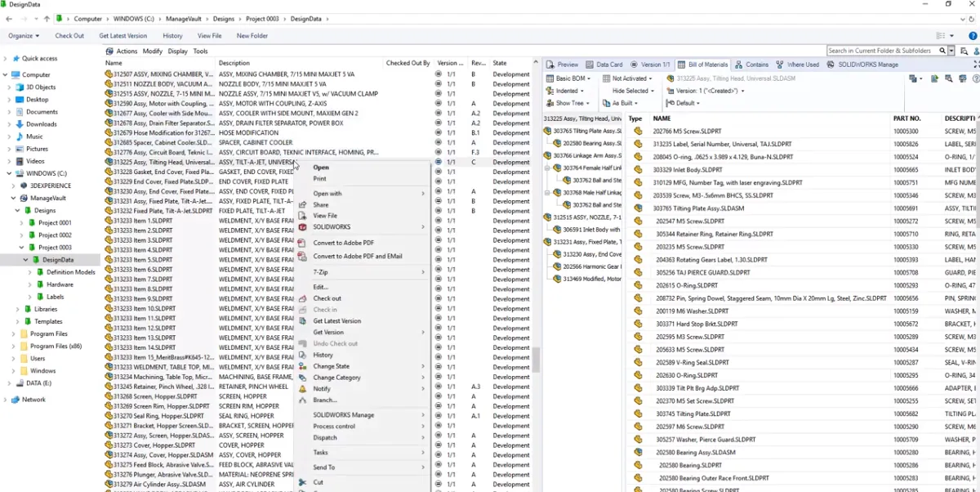The image size is (980, 492).
Task: Click Get Latest Version in toolbar
Action: point(123,36)
